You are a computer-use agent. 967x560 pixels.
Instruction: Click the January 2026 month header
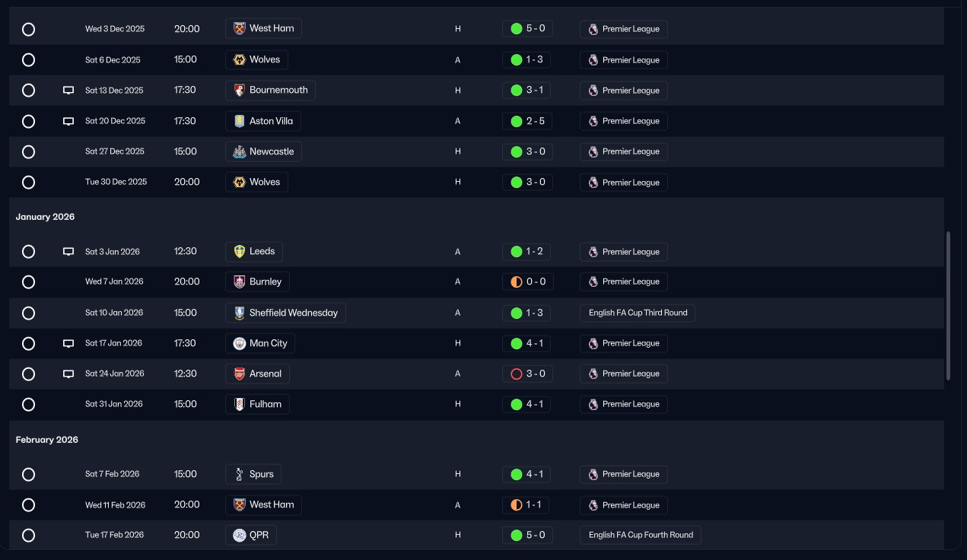(x=46, y=217)
